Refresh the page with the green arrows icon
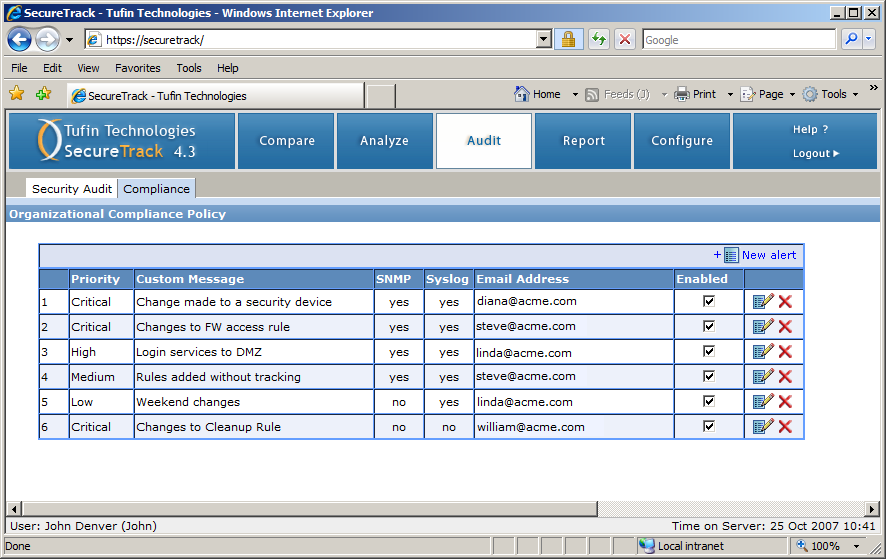Image resolution: width=886 pixels, height=559 pixels. 599,39
